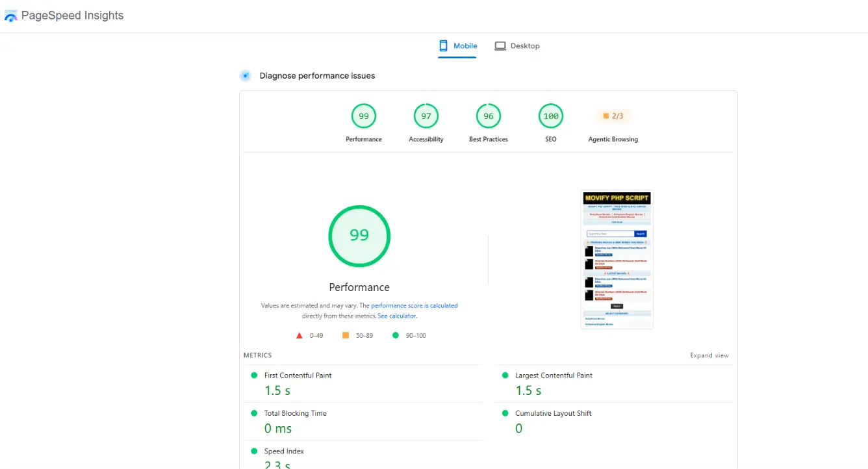Click the large Performance 99 gauge

[359, 235]
